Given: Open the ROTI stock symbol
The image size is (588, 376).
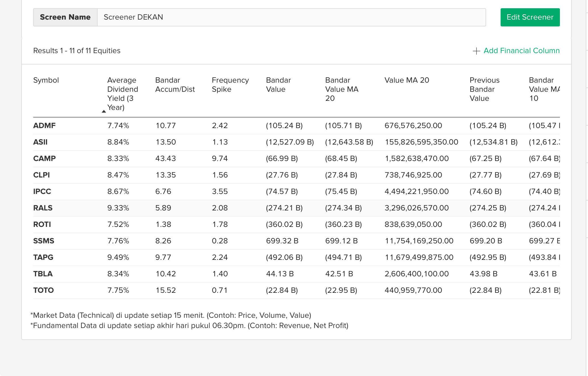Looking at the screenshot, I should [x=42, y=224].
